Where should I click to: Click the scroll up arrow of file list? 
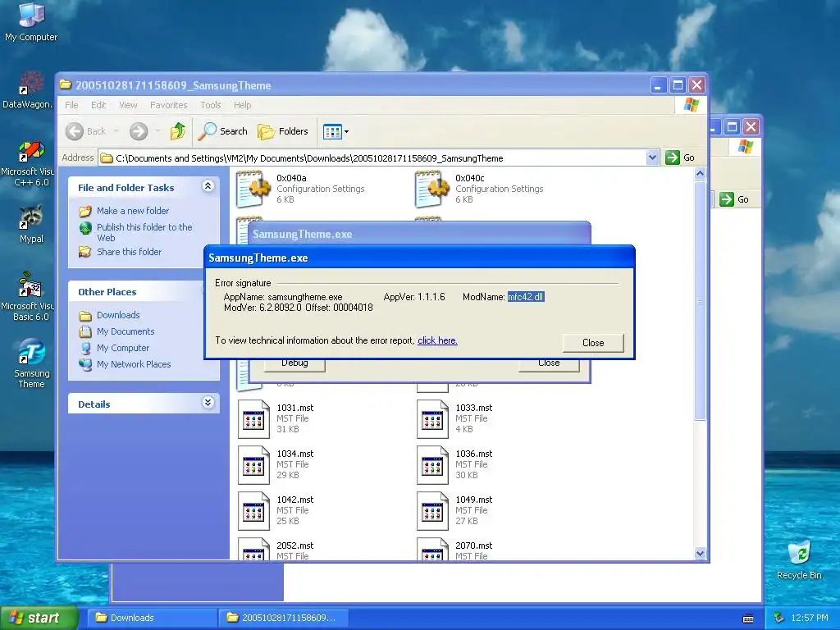700,174
